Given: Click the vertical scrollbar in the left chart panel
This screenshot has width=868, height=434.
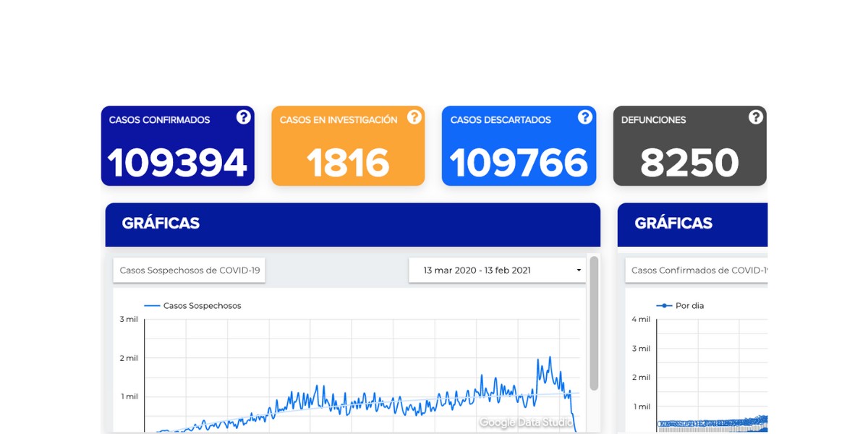Looking at the screenshot, I should [x=594, y=322].
